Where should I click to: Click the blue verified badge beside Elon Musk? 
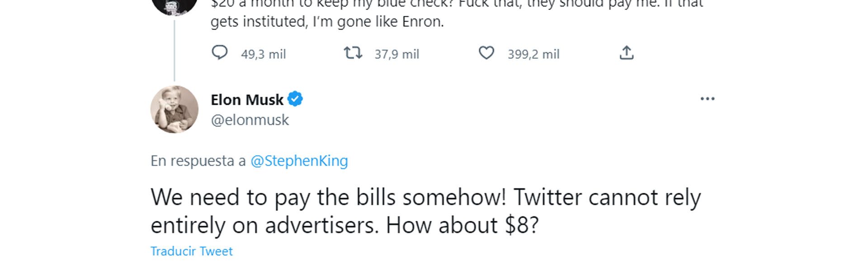pyautogui.click(x=295, y=99)
